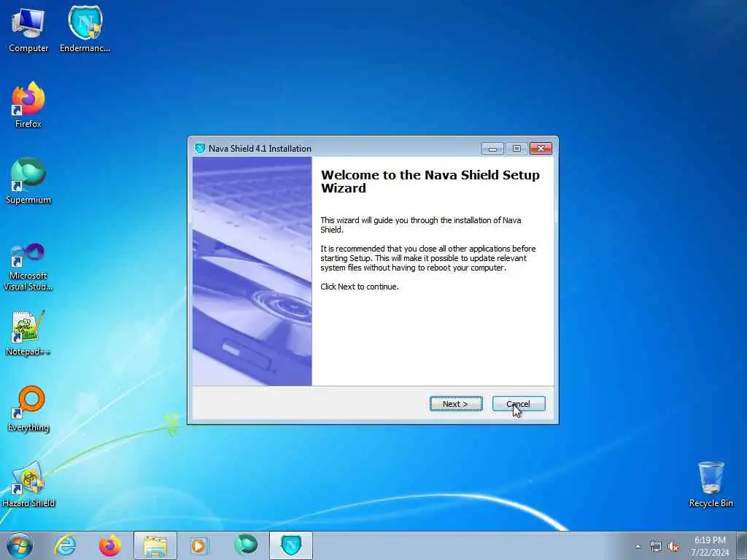The height and width of the screenshot is (560, 747).
Task: Select the Microsoft Visual Studio desktop shortcut
Action: tap(28, 267)
